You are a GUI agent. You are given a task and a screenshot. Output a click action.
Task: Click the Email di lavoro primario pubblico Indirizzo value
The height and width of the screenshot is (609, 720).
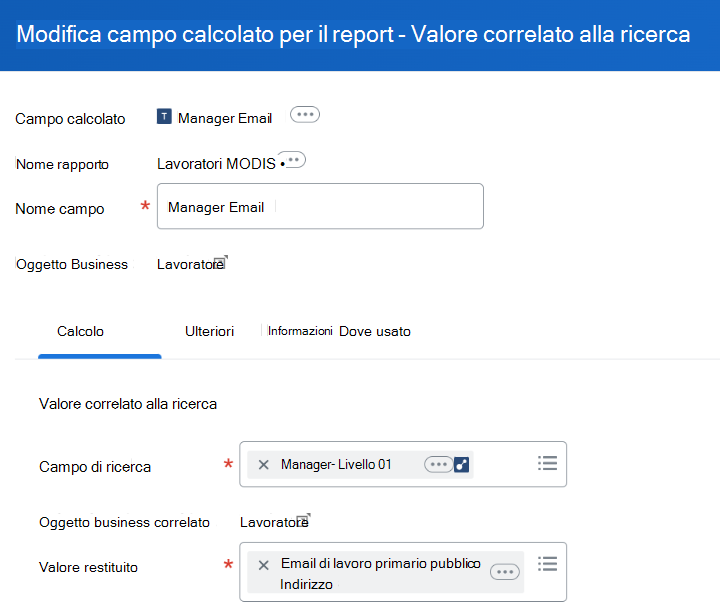click(381, 574)
